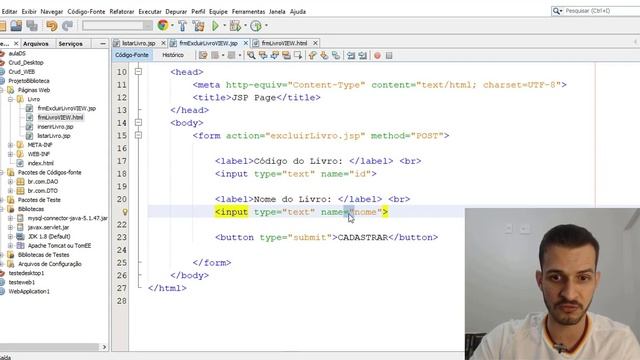Toggle Highlight Search in editor toolbar
This screenshot has height=360, width=640.
point(286,56)
